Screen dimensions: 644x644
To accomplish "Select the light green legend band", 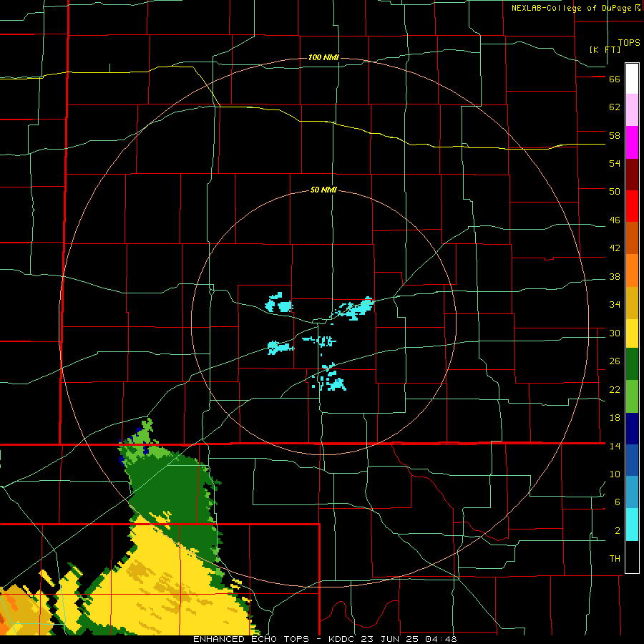I will click(632, 396).
